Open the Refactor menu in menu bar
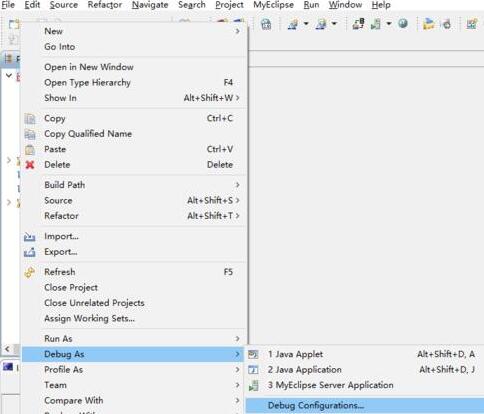The height and width of the screenshot is (414, 484). (105, 5)
